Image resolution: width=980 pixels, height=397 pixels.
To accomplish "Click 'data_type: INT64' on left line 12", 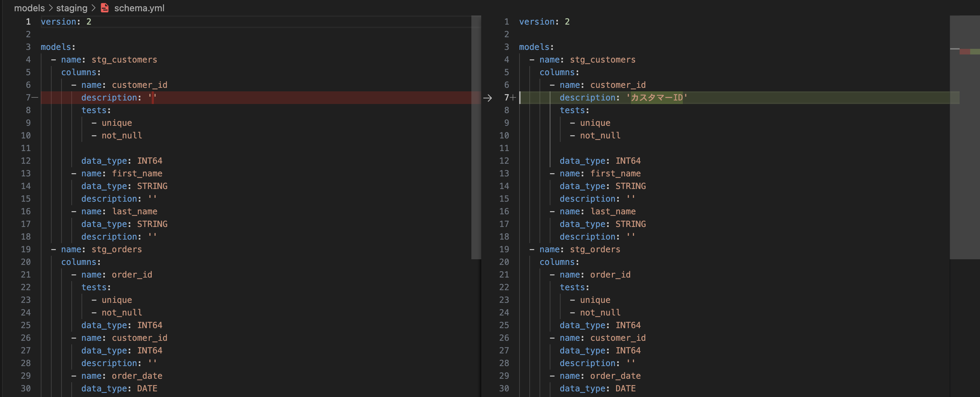I will click(x=122, y=161).
